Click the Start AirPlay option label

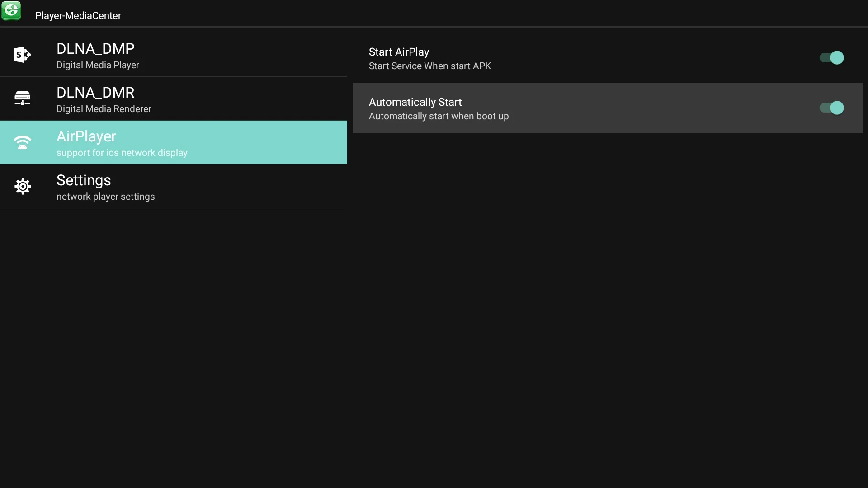(x=399, y=52)
